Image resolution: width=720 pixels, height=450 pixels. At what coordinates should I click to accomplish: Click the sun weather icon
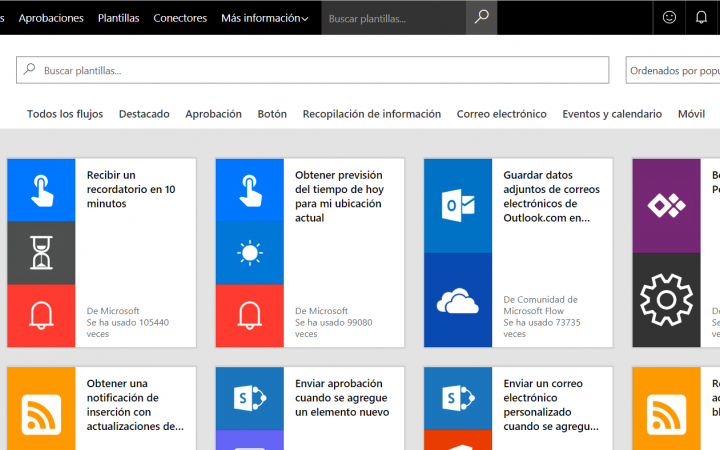coord(250,253)
